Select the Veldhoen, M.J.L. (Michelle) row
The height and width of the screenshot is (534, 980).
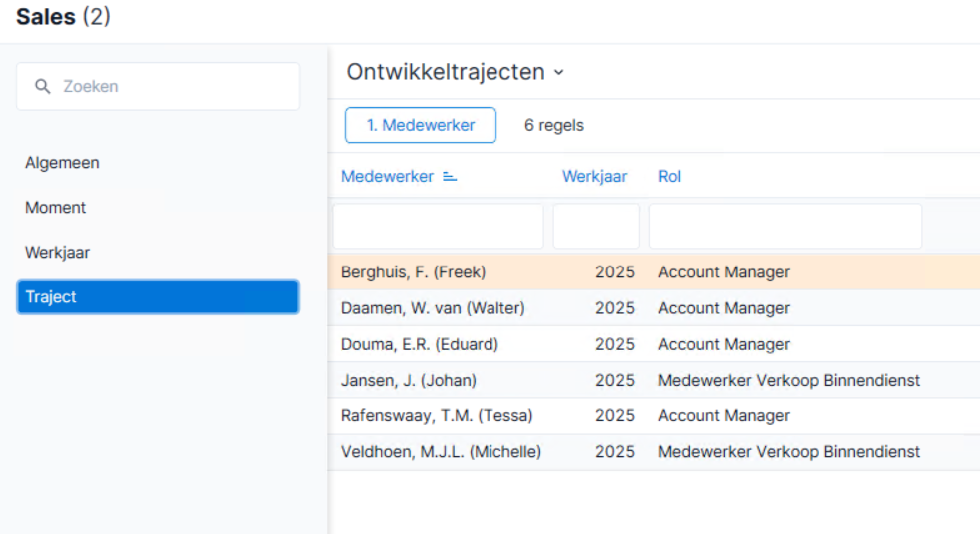click(653, 452)
